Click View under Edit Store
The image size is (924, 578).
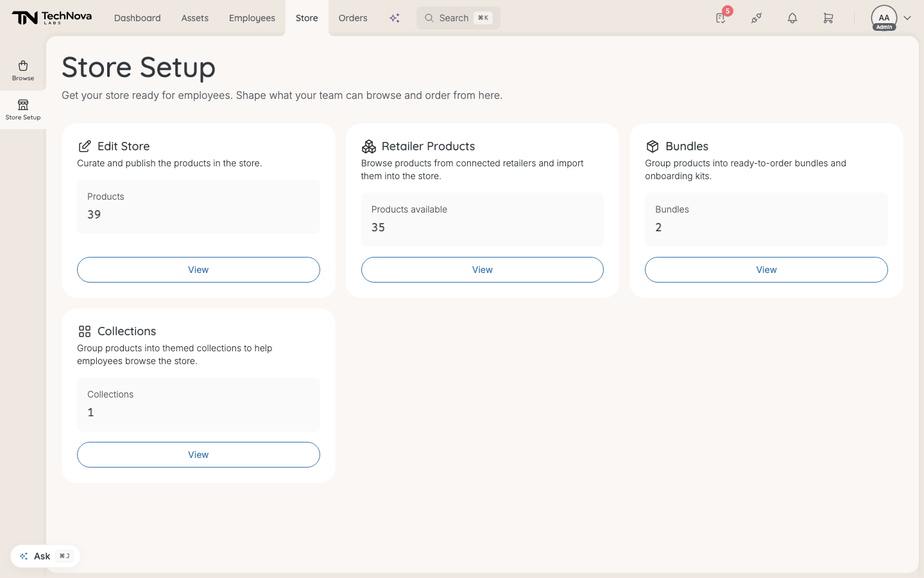tap(198, 270)
